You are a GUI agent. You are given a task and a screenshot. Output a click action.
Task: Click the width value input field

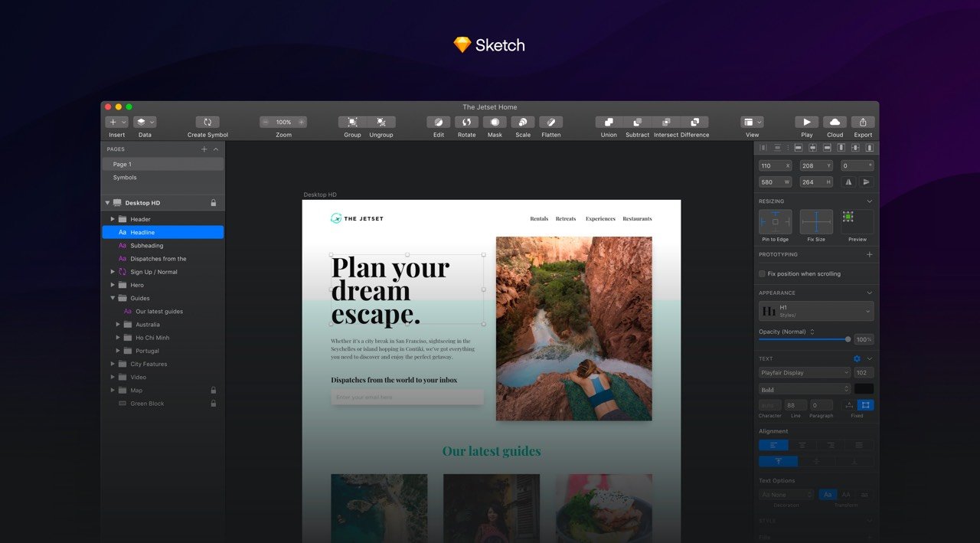[x=775, y=182]
